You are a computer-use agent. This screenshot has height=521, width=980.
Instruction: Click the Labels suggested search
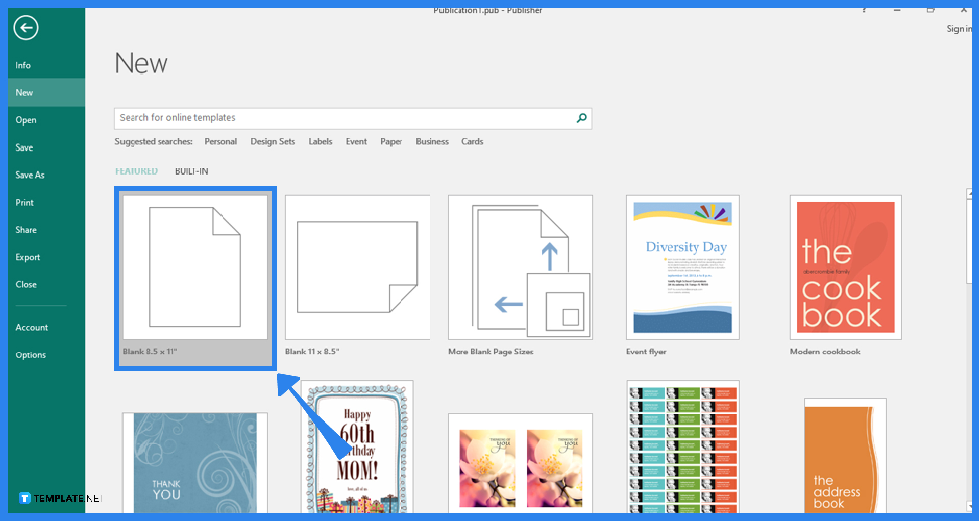pos(321,141)
